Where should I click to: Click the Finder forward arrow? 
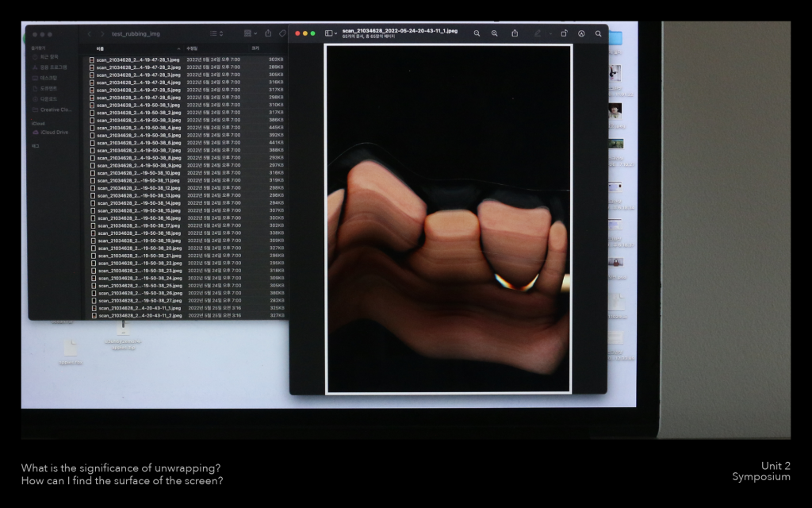tap(101, 34)
